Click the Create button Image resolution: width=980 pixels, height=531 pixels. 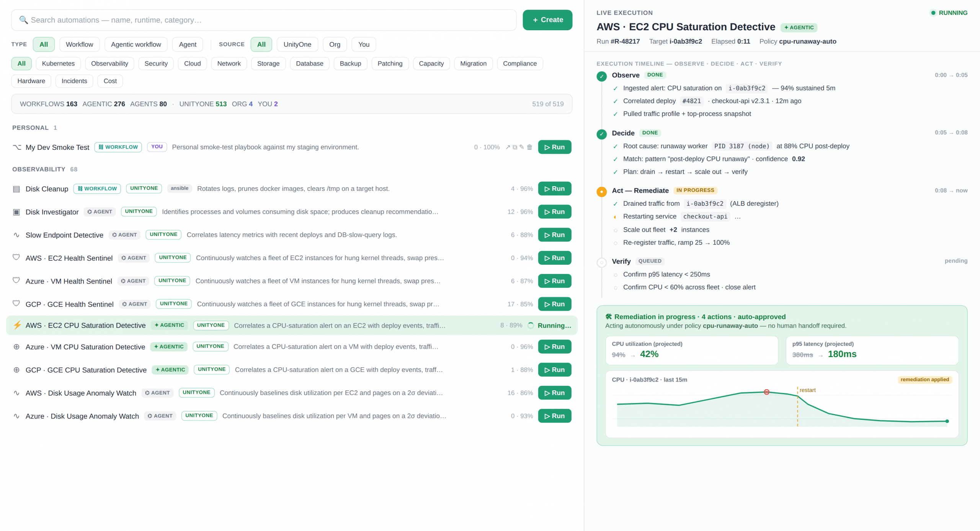[x=547, y=20]
